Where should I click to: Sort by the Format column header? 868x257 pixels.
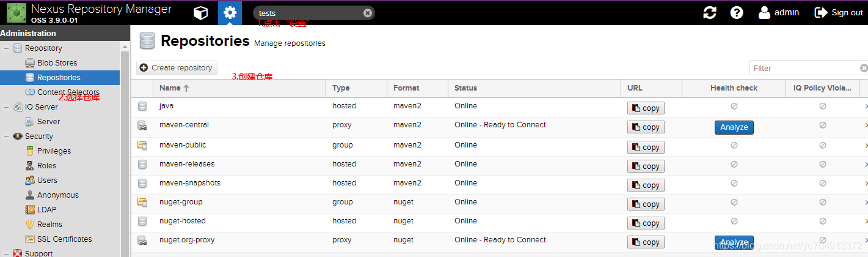point(417,88)
